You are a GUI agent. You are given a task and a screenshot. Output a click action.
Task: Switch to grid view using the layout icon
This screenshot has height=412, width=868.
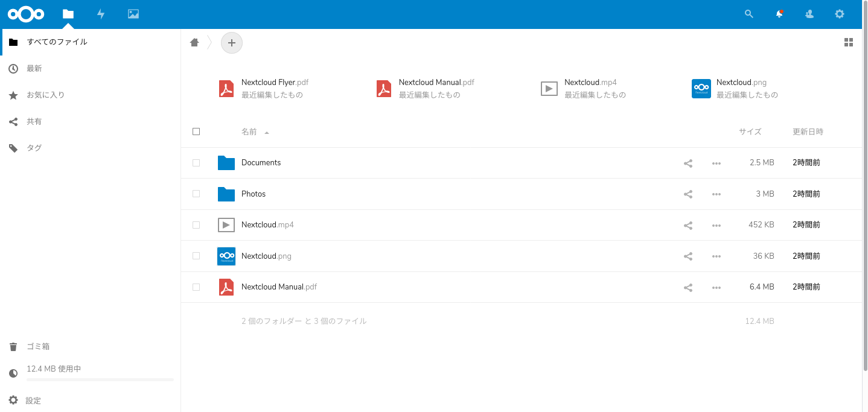pyautogui.click(x=849, y=42)
